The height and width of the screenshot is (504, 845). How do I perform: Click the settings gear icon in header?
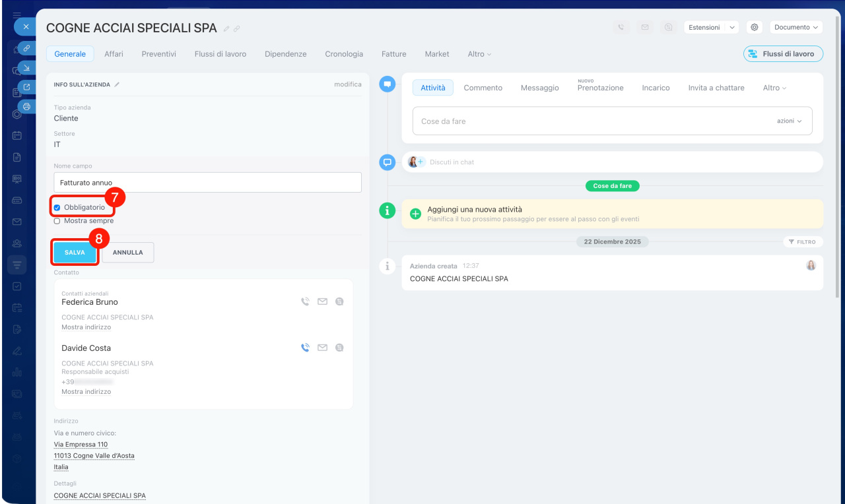pyautogui.click(x=754, y=27)
